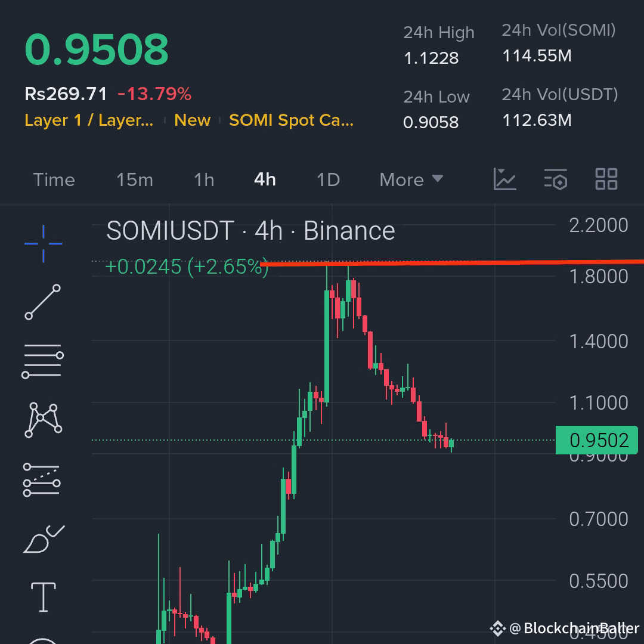Open the SOMI Spot Ca... link
The image size is (644, 644).
pos(291,120)
